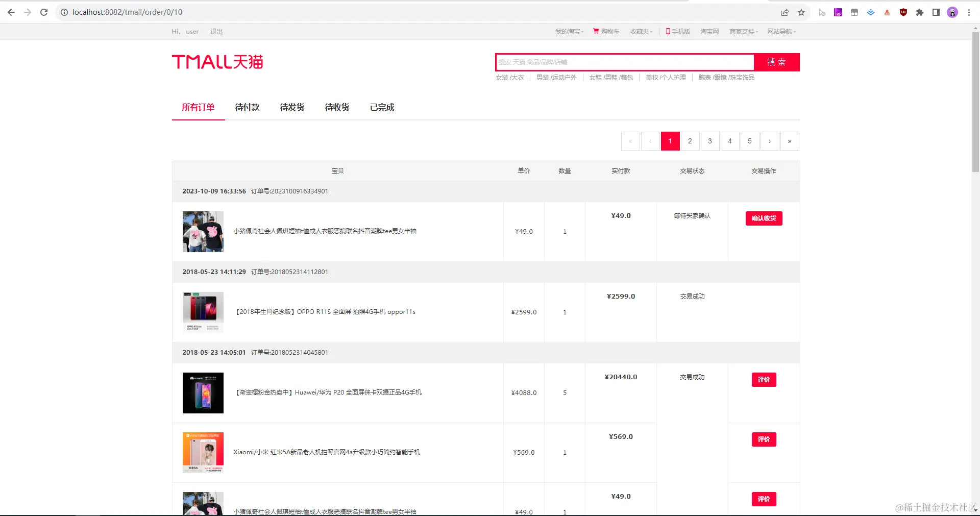Open the 男装/运动户外 category link

556,78
